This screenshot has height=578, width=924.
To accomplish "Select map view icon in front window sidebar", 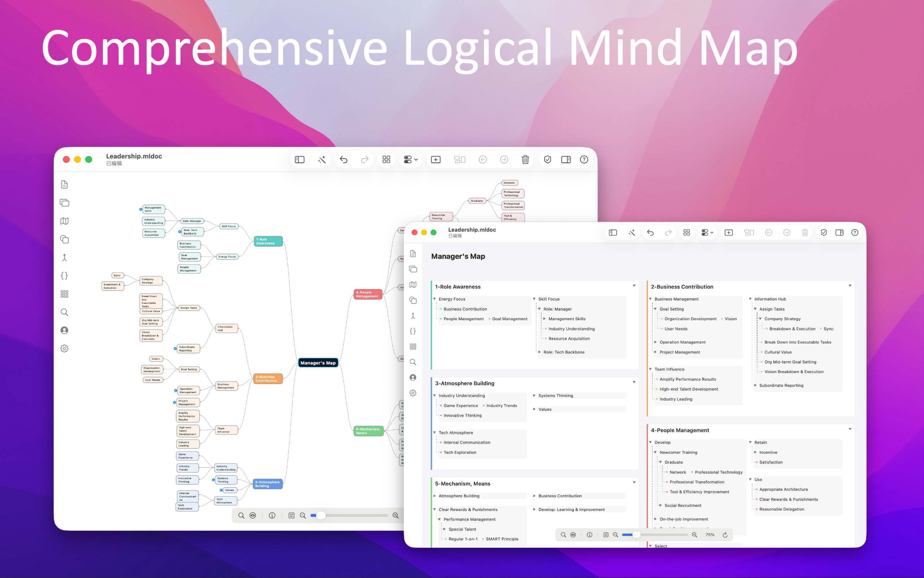I will point(413,285).
